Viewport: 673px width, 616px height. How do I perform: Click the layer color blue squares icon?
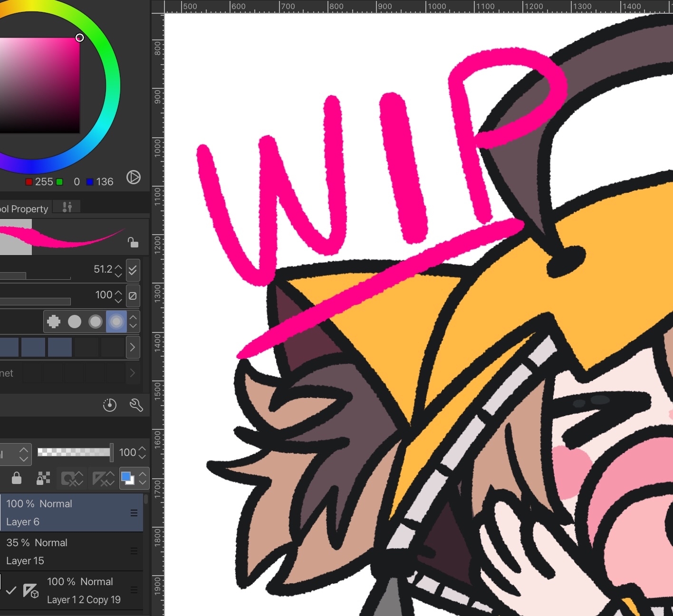[127, 478]
